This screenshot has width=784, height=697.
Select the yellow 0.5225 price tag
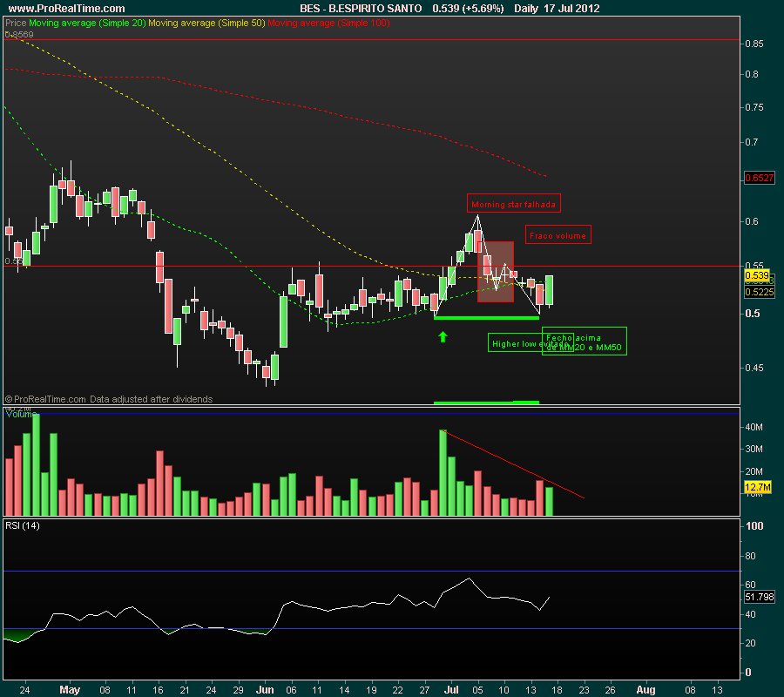(x=759, y=292)
